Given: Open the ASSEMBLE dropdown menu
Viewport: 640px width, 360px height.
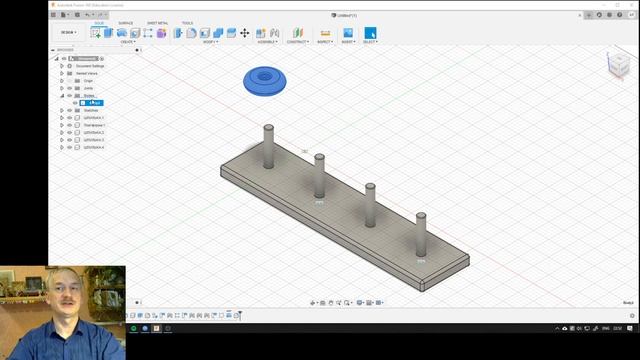Looking at the screenshot, I should [x=267, y=42].
